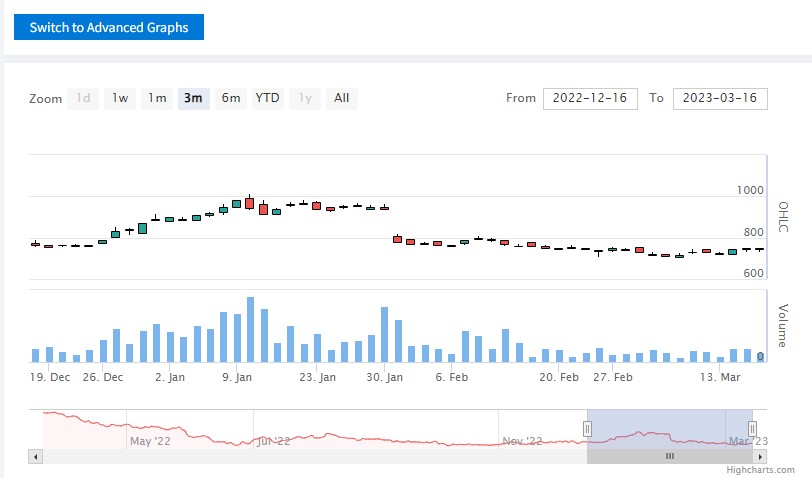Click the red candlestick at the January peak

pos(250,203)
